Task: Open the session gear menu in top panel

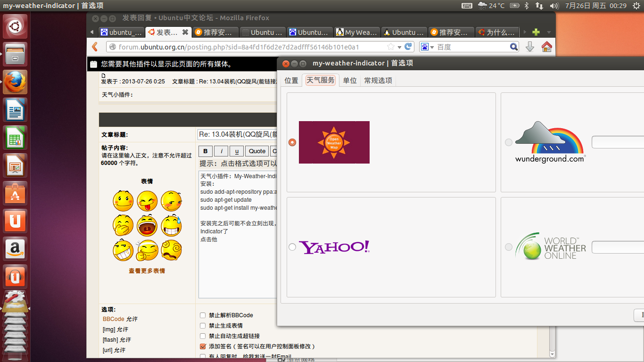Action: coord(636,6)
